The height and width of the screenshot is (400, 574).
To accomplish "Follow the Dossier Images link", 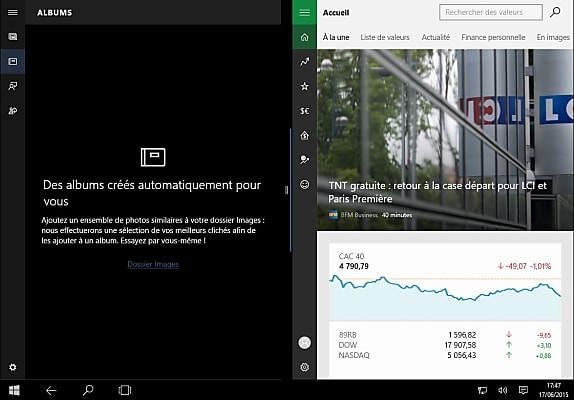I will click(x=153, y=264).
